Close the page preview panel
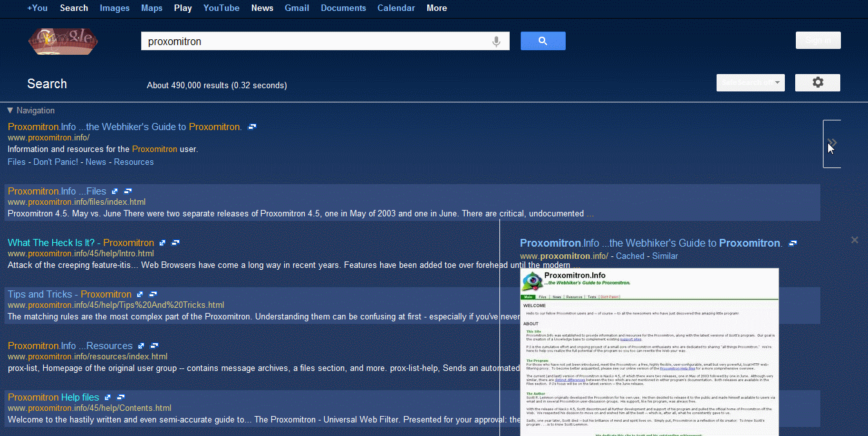The height and width of the screenshot is (436, 868). click(854, 240)
